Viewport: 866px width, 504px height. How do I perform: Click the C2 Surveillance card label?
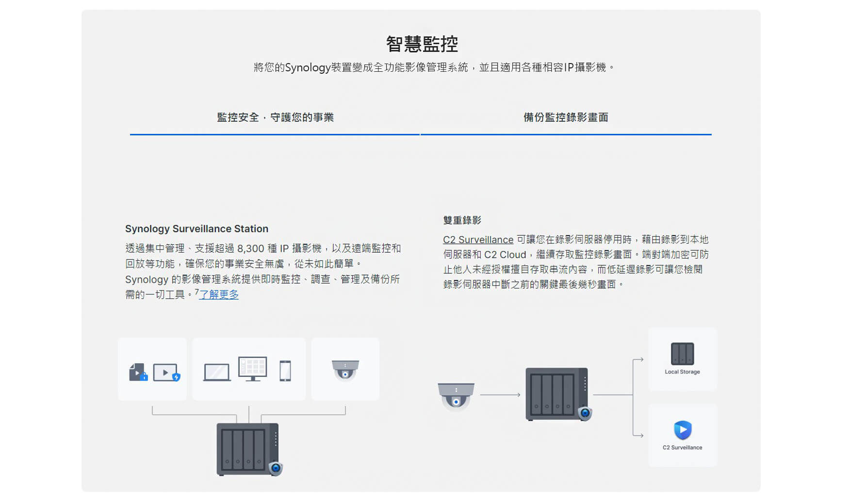(682, 447)
